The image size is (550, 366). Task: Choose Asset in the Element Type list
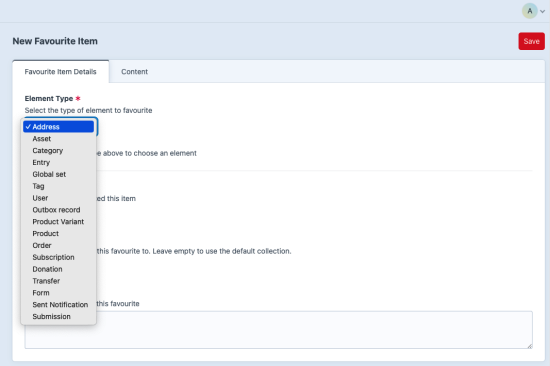59,139
